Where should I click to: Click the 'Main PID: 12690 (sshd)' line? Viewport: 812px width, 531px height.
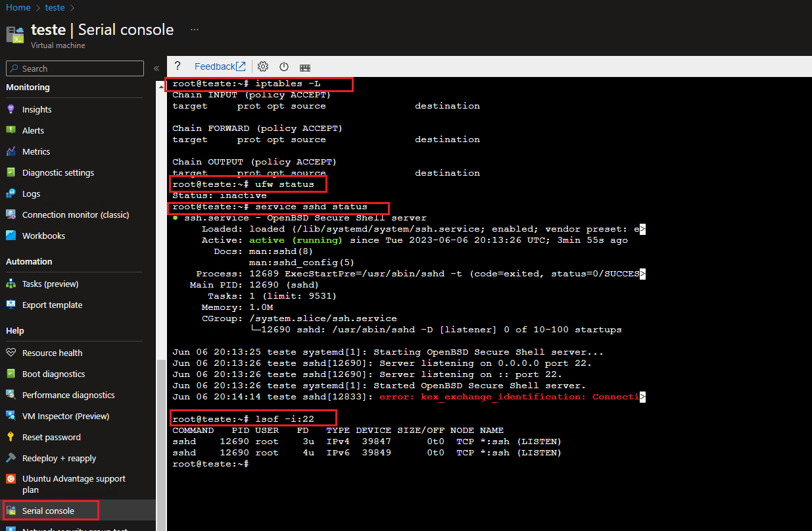point(254,285)
